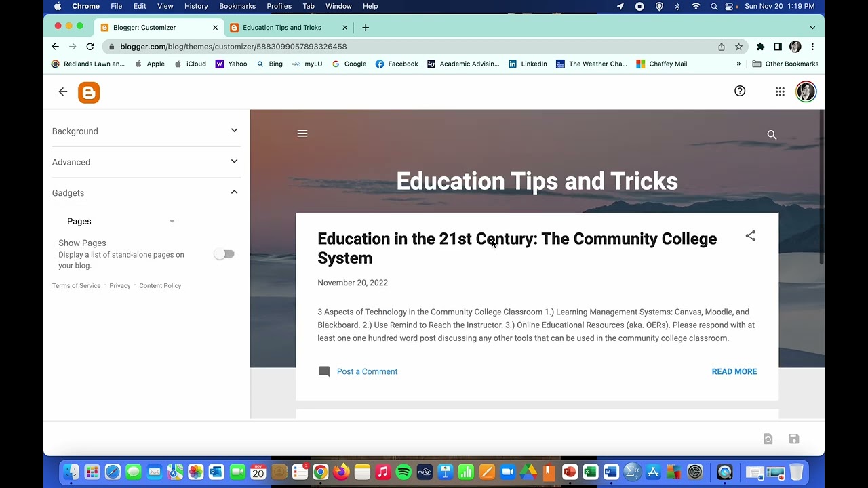Click the comment bubble icon beside Post a Comment

pyautogui.click(x=324, y=371)
